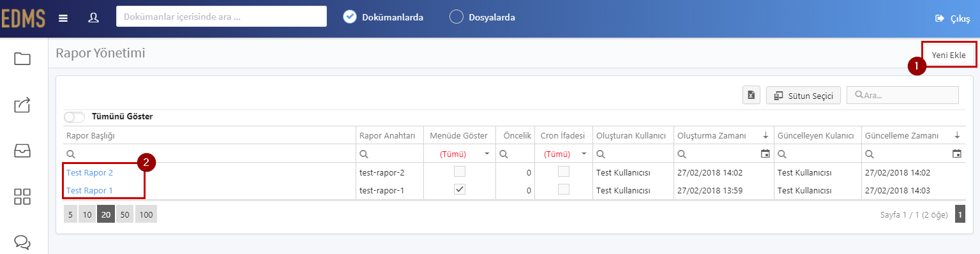Open Menüde Göster (Tümü) filter dropdown
The image size is (980, 254).
tap(486, 154)
